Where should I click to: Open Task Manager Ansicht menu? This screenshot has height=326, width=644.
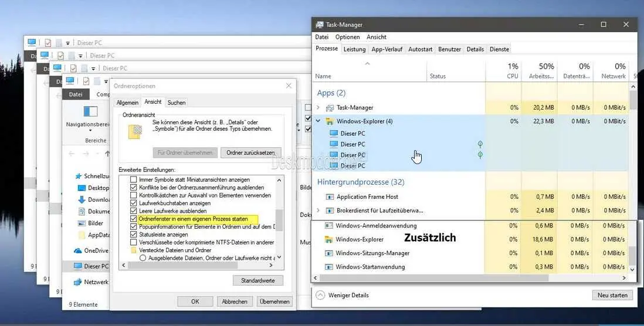point(377,37)
